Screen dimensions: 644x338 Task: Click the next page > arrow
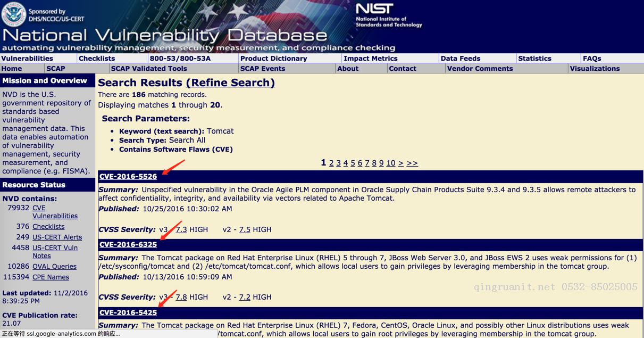[x=401, y=163]
